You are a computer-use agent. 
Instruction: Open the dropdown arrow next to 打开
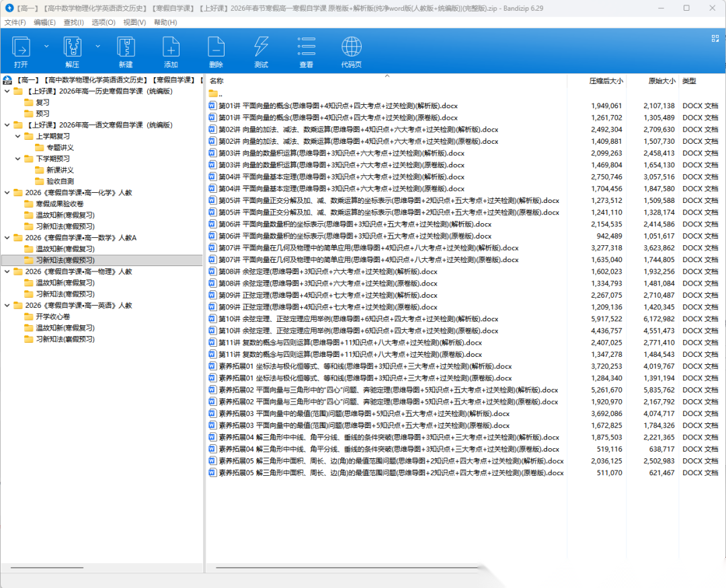pyautogui.click(x=46, y=46)
